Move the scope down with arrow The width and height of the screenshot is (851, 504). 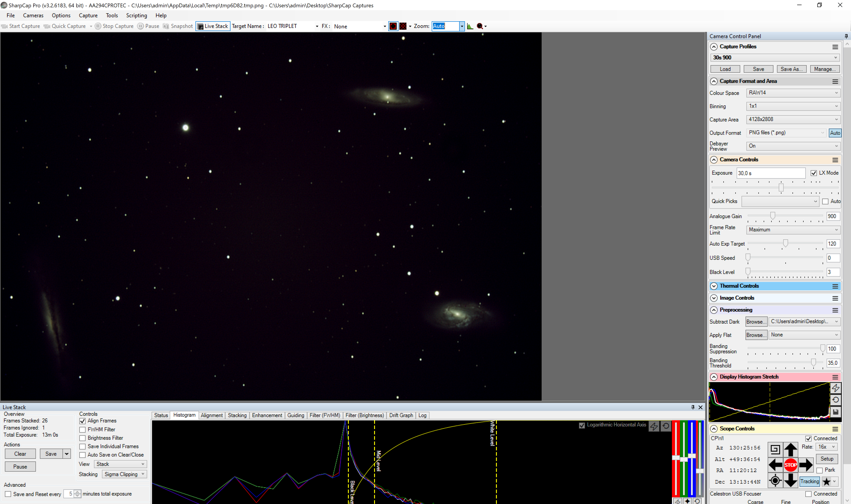(790, 480)
